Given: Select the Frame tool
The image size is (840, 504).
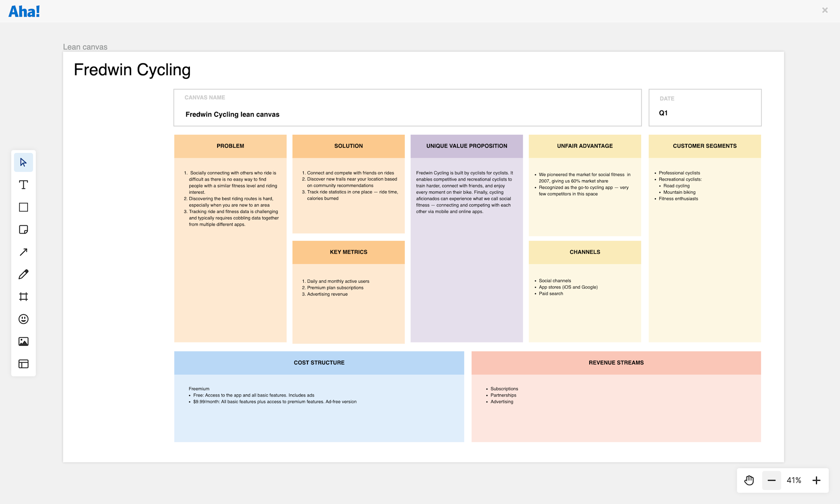Looking at the screenshot, I should [24, 297].
